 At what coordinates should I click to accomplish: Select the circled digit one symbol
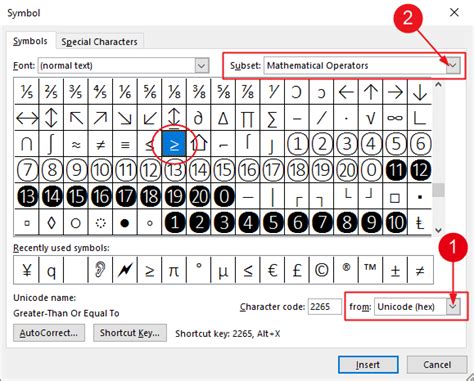(x=297, y=144)
